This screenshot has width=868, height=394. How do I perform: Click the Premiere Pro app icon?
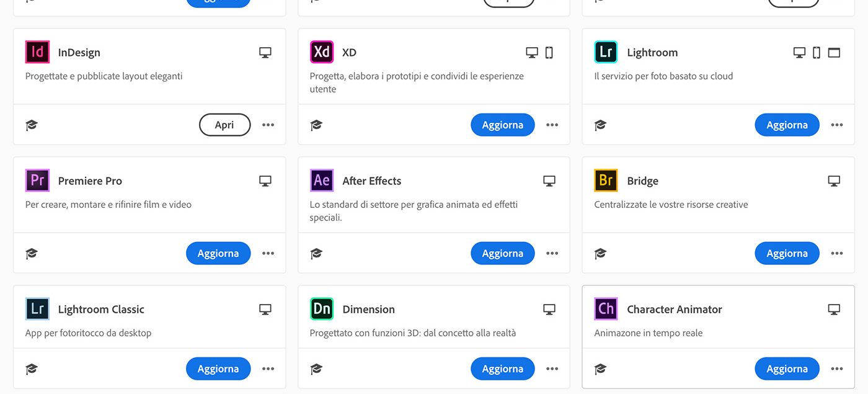[37, 181]
